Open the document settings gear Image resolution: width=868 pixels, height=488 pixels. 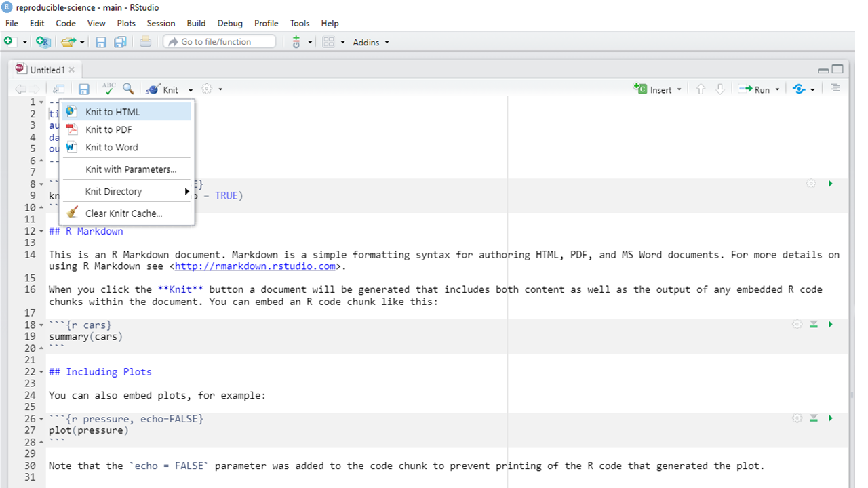[208, 89]
